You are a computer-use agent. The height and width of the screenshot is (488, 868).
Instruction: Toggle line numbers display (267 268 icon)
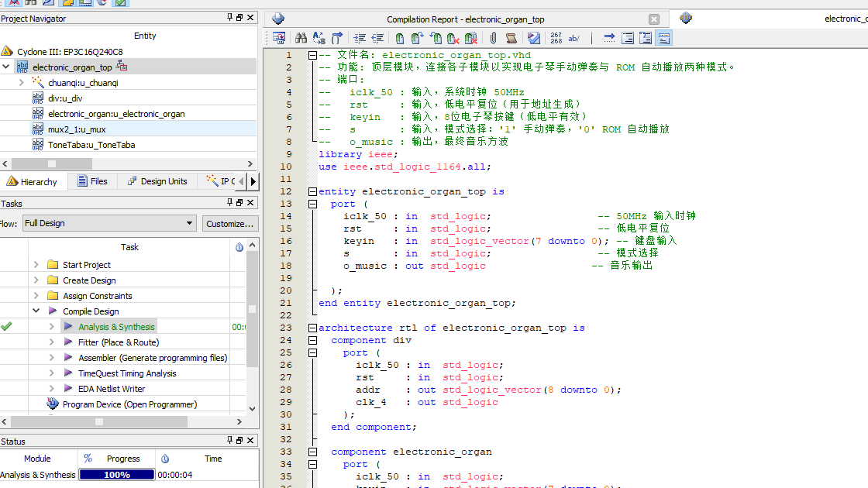pyautogui.click(x=556, y=38)
